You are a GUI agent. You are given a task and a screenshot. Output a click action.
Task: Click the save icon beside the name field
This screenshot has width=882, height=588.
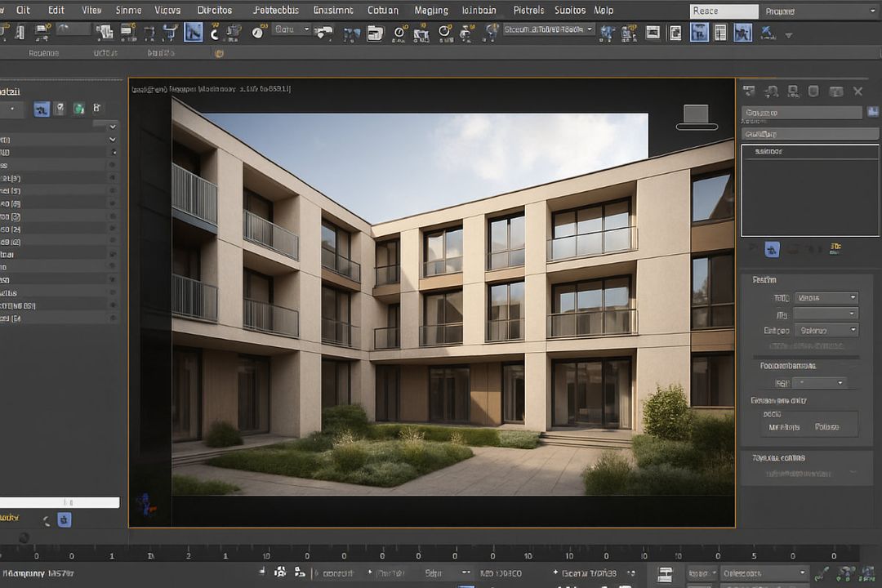coord(874,112)
